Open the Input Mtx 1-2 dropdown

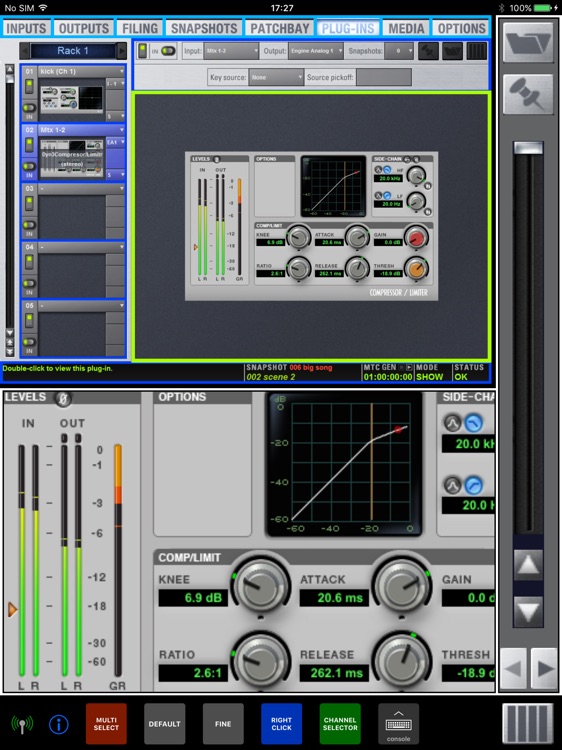(x=231, y=51)
